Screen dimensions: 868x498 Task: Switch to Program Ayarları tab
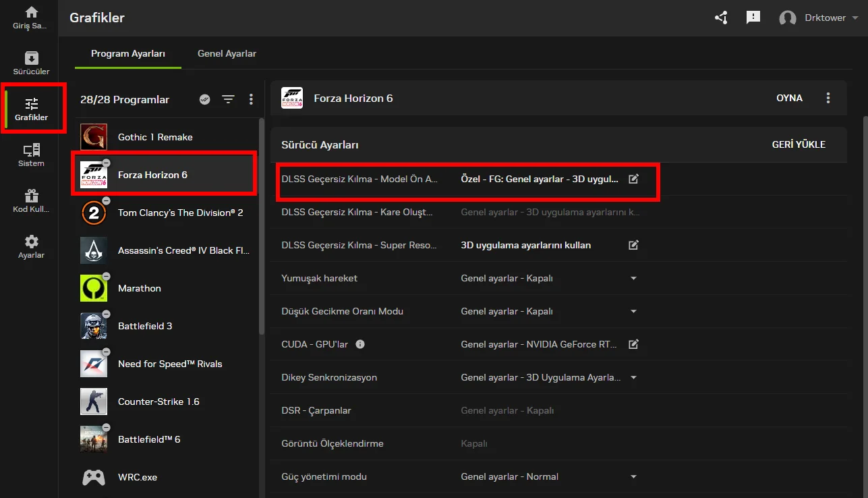[128, 53]
